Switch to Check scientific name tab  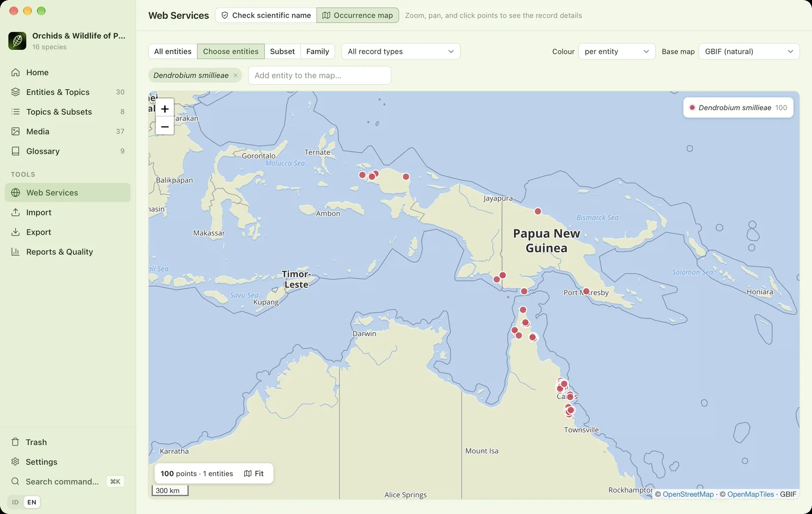click(x=266, y=15)
